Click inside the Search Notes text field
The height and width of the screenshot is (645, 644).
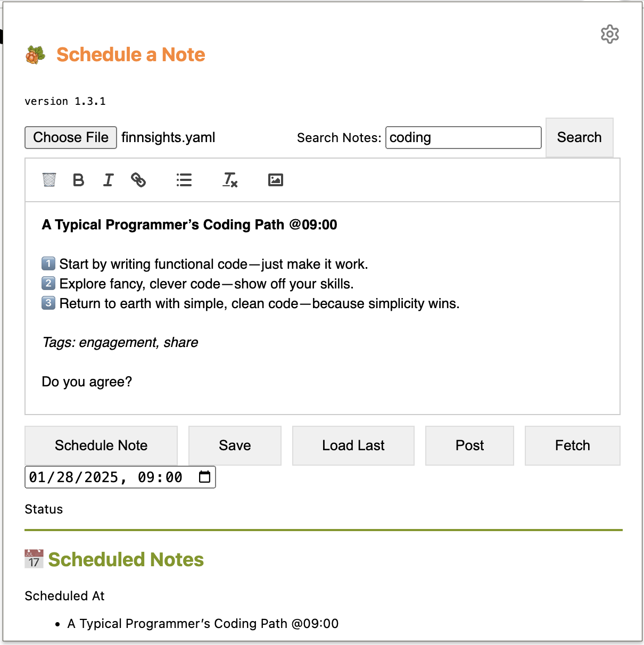tap(463, 137)
